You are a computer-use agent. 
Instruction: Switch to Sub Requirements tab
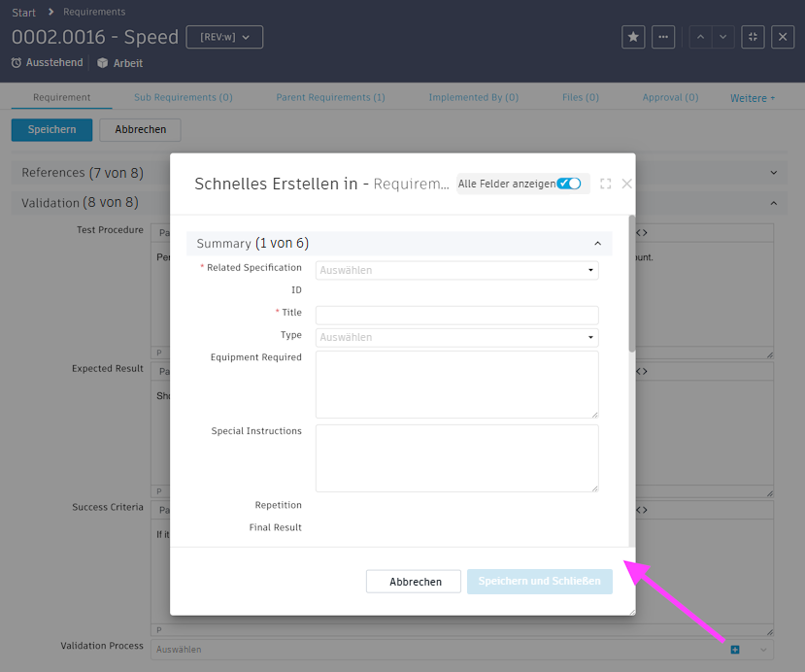(184, 97)
